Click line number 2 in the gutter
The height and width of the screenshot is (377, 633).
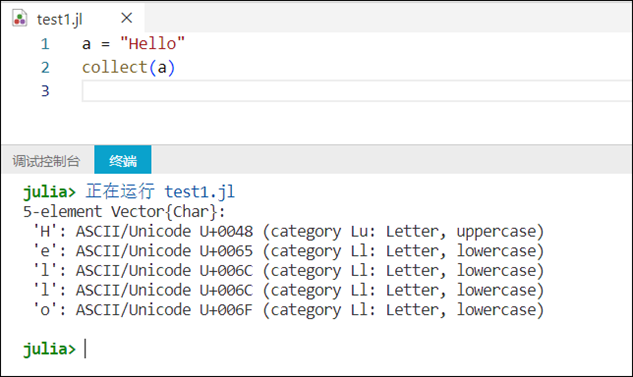tap(45, 67)
